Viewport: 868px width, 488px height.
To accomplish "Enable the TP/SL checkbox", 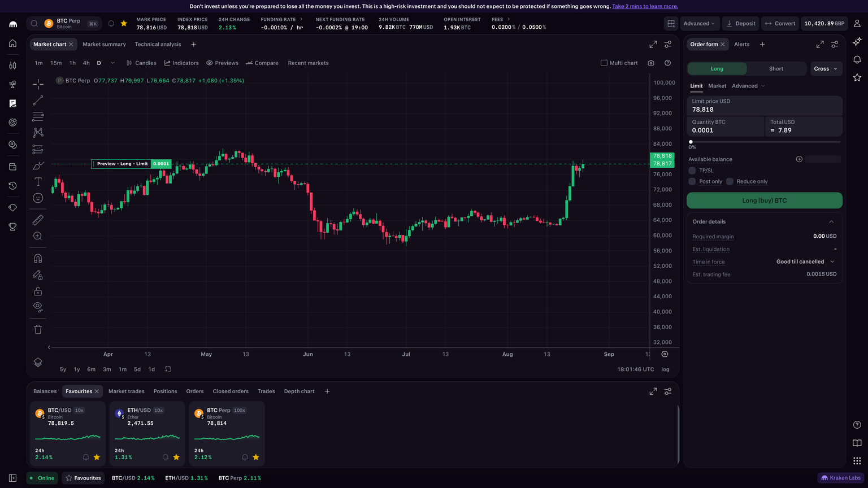I will click(x=692, y=171).
